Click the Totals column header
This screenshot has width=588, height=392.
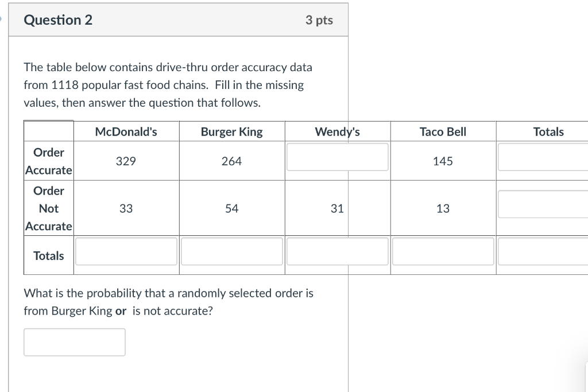point(548,131)
